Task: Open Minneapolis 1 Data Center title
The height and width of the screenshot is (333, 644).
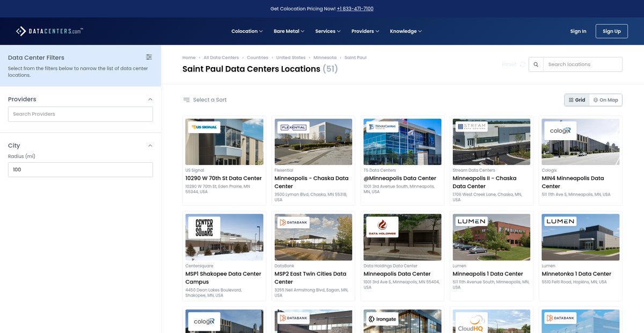Action: click(x=488, y=274)
